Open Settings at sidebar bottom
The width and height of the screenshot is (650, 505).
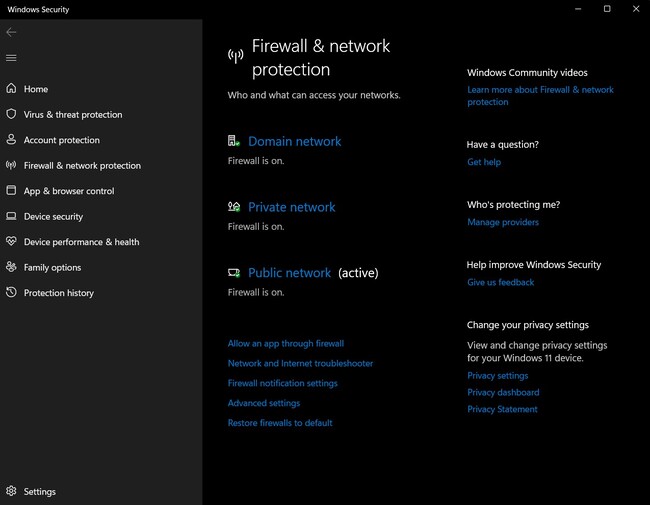pos(40,491)
